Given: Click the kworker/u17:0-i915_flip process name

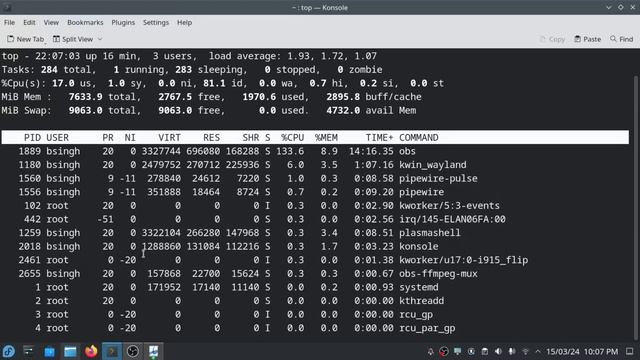Looking at the screenshot, I should coord(464,260).
